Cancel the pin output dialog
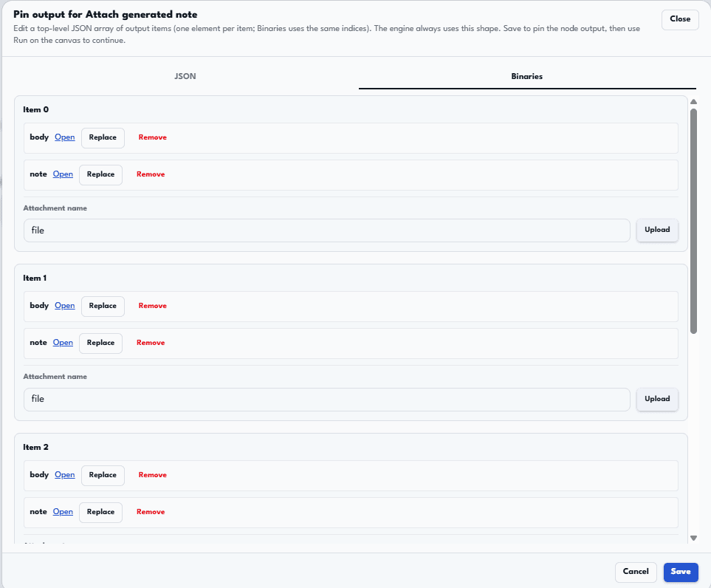The height and width of the screenshot is (588, 711). 635,572
